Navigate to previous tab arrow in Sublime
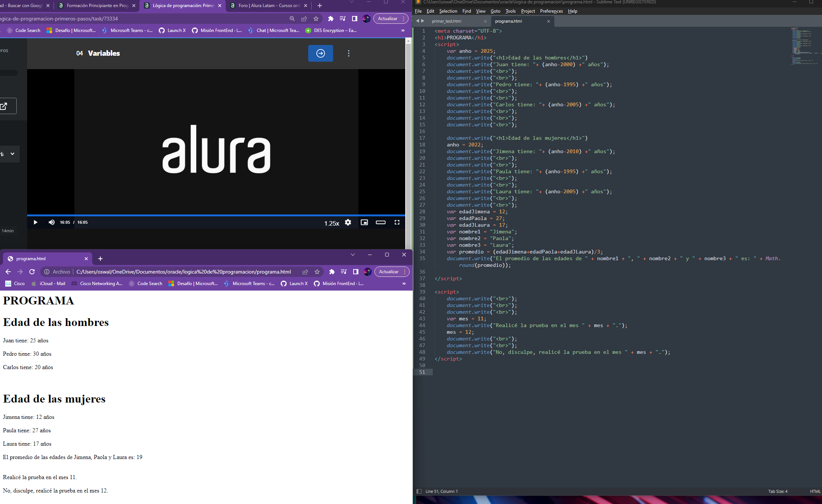This screenshot has width=822, height=504. pos(418,21)
